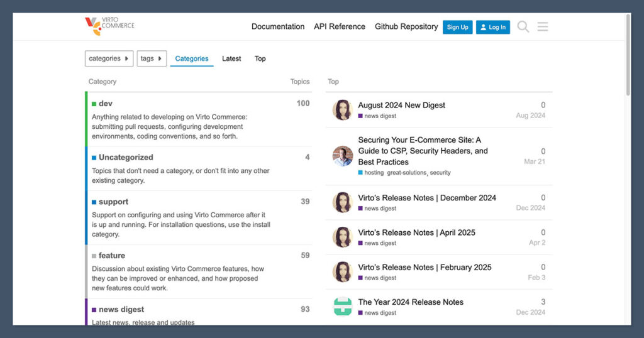Open the search magnifier icon
The height and width of the screenshot is (338, 644).
tap(523, 26)
